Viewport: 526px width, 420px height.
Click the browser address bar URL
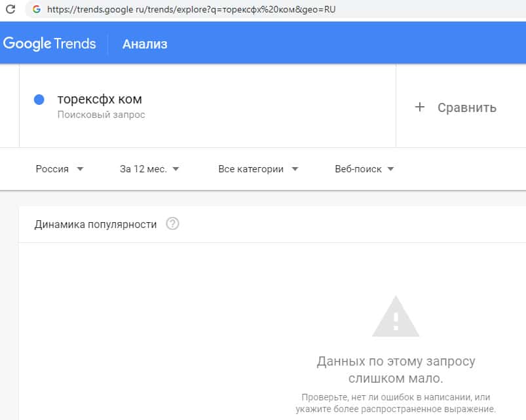point(191,10)
